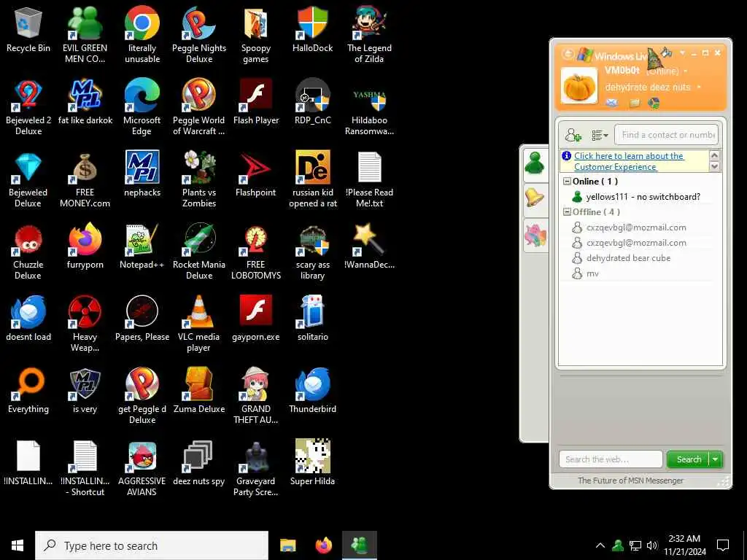Screen dimensions: 747x560
Task: Select offline contact mv
Action: click(592, 273)
